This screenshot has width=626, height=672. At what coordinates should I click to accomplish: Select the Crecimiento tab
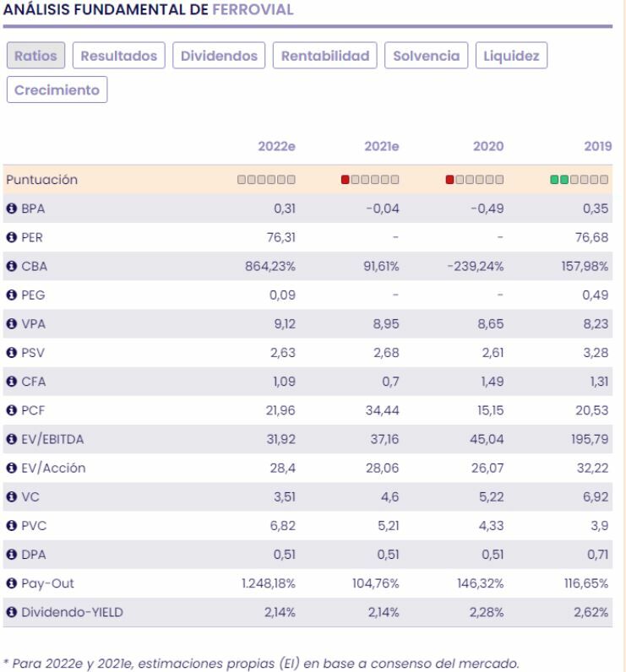tap(57, 89)
